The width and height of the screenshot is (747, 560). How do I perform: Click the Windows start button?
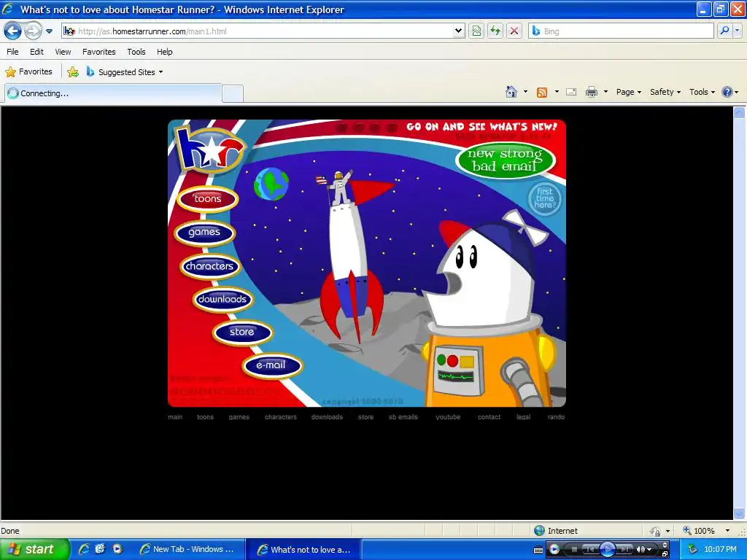34,550
